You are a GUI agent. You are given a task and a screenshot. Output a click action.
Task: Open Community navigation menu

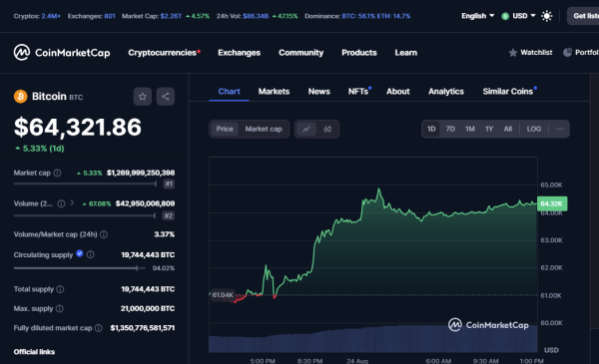click(301, 53)
